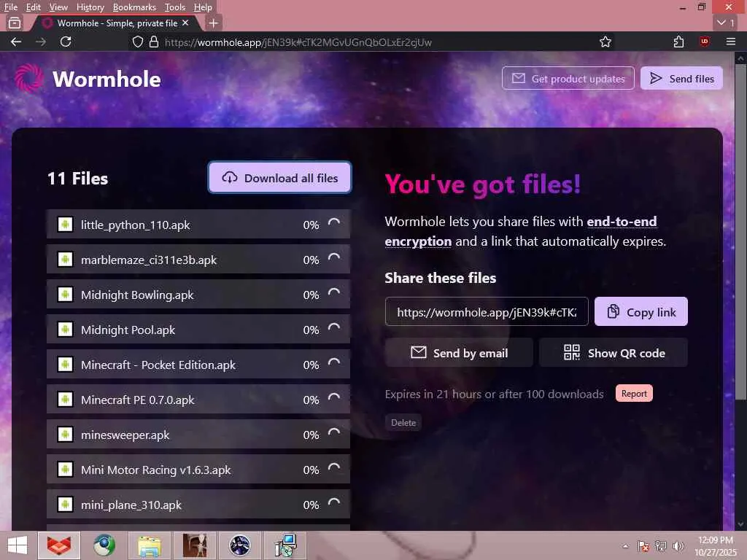
Task: Download little_python_110.apk file
Action: pos(198,225)
